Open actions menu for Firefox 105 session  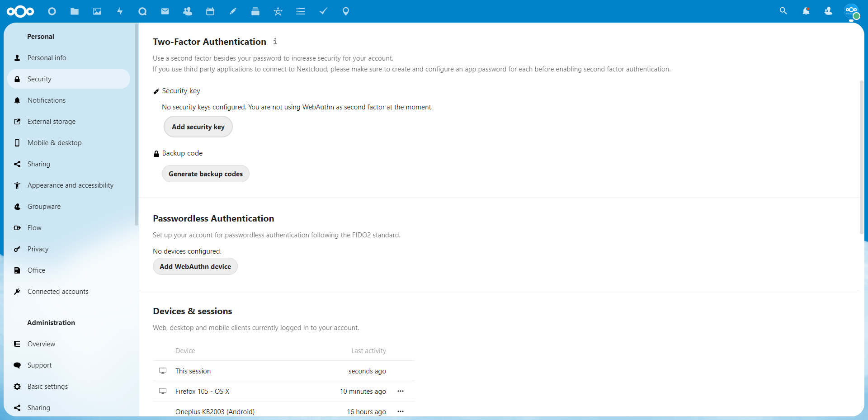401,391
